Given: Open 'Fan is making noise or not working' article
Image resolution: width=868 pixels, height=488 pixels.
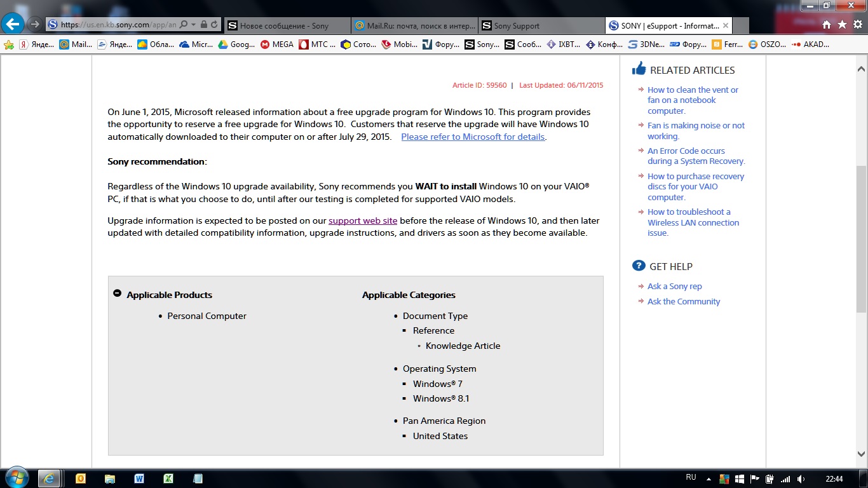Looking at the screenshot, I should click(x=696, y=131).
